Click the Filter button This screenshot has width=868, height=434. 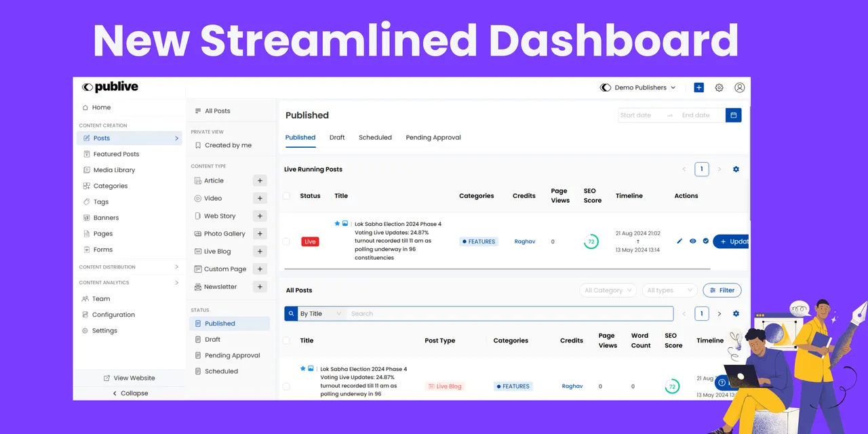pyautogui.click(x=722, y=290)
